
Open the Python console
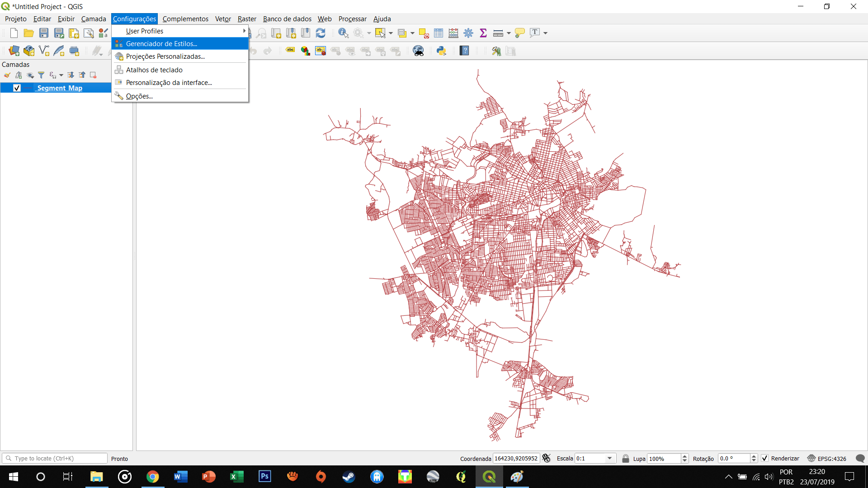(442, 51)
